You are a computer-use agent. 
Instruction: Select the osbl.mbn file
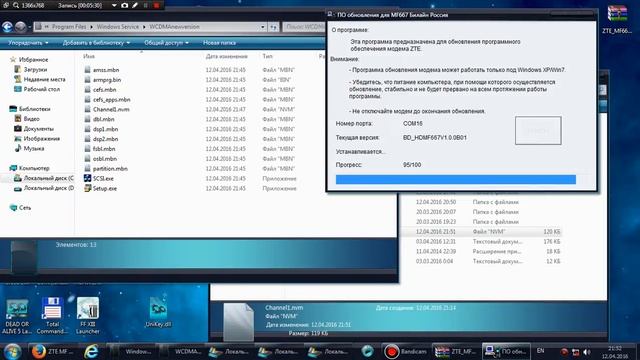pyautogui.click(x=104, y=159)
